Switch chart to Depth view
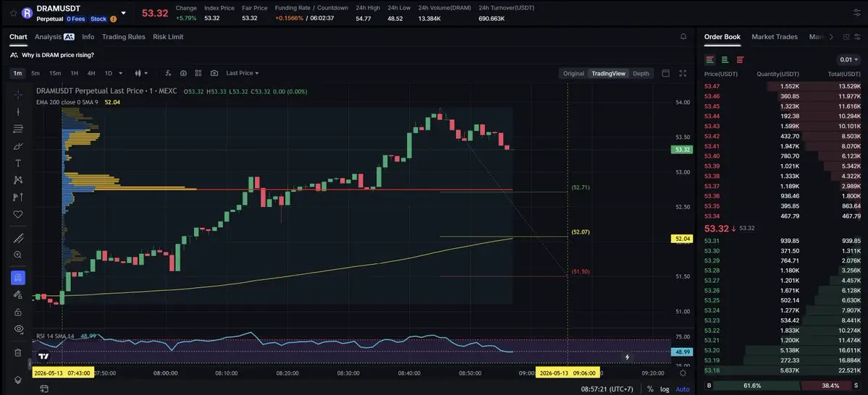Screen dimensions: 868x395 pyautogui.click(x=641, y=74)
